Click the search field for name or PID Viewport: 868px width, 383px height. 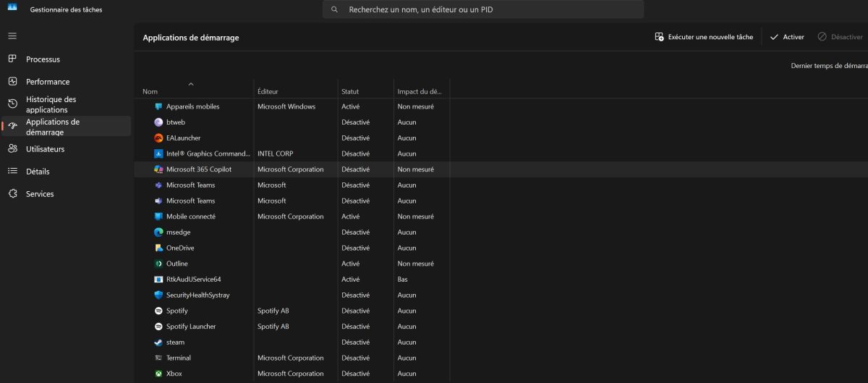click(482, 10)
